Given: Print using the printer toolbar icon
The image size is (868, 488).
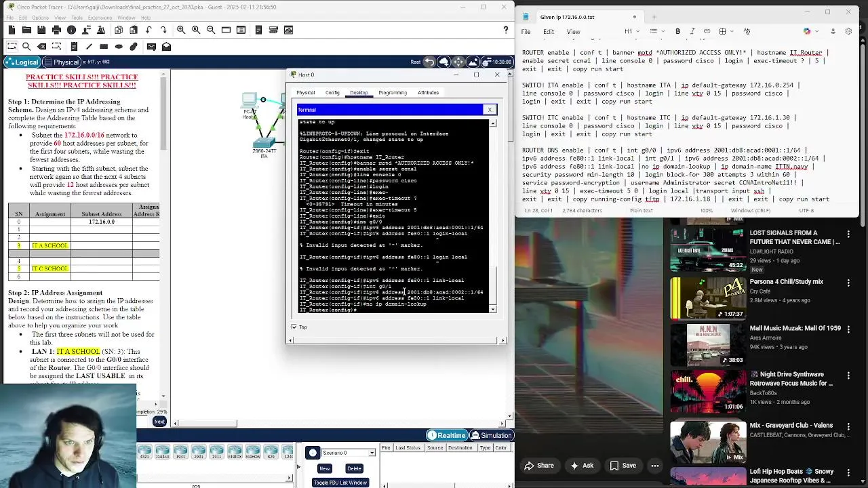Looking at the screenshot, I should (56, 30).
